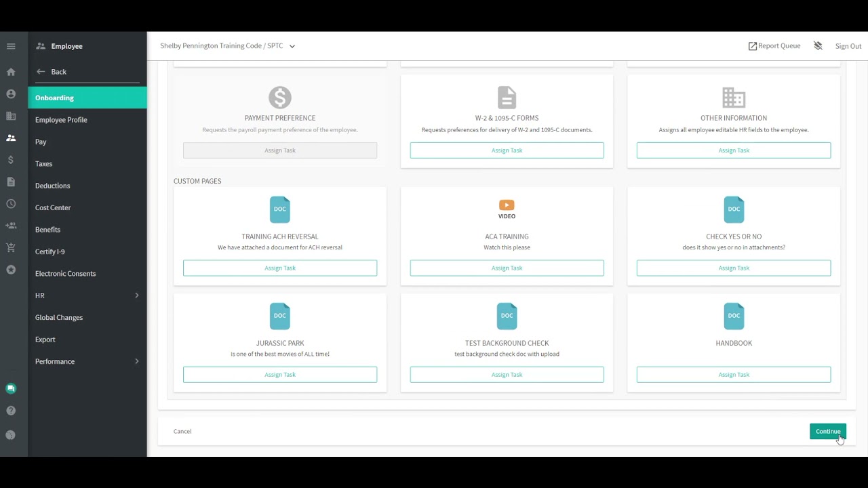This screenshot has height=488, width=868.
Task: Click the Other Information building icon
Action: pyautogui.click(x=734, y=98)
